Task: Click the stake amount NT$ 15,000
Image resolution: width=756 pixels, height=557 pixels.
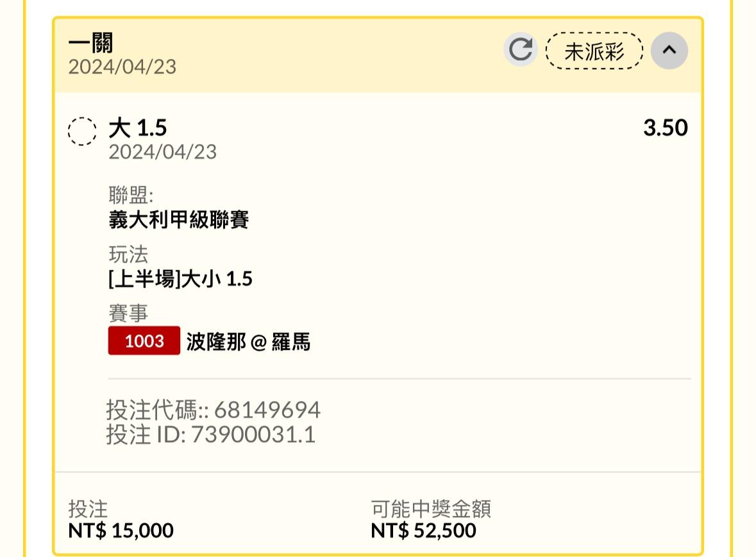Action: (x=121, y=531)
